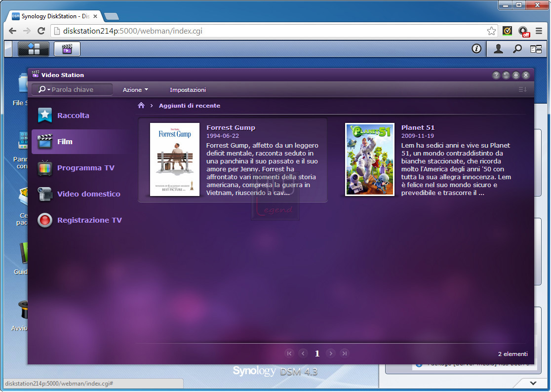Open the DSM widgets panel icon
551x392 pixels.
point(536,49)
